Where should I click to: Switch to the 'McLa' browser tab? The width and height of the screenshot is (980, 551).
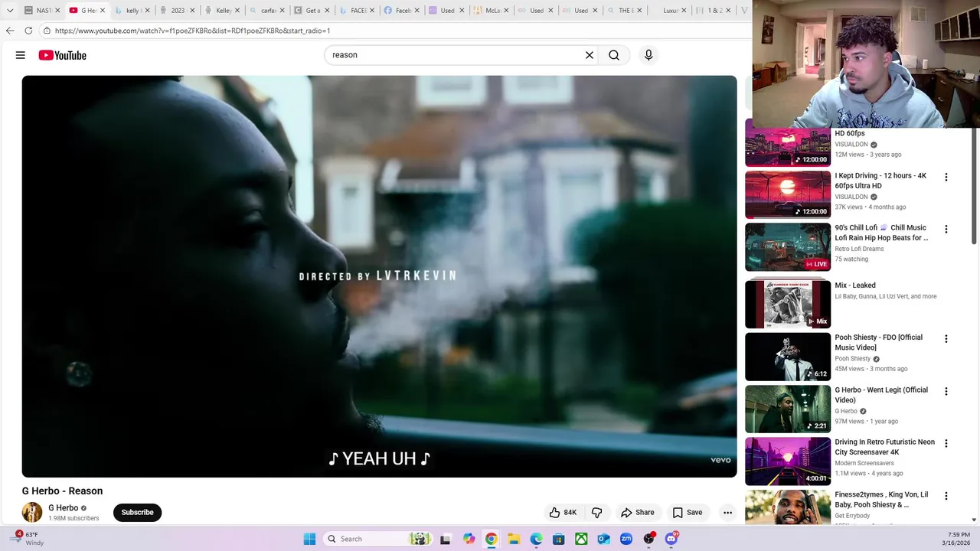click(x=488, y=11)
